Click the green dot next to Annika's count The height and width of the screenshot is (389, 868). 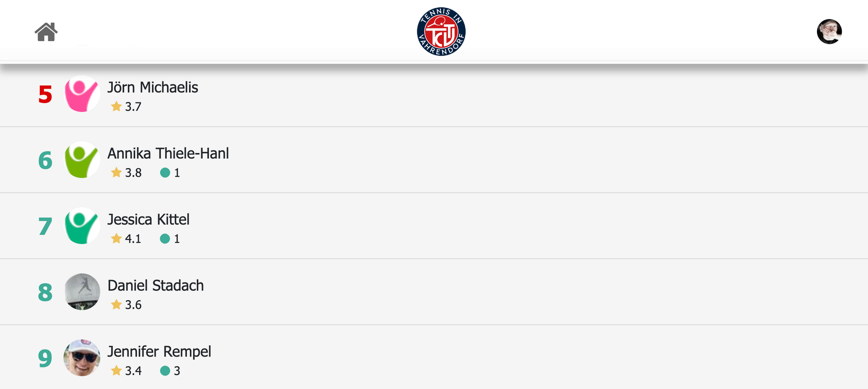tap(165, 173)
